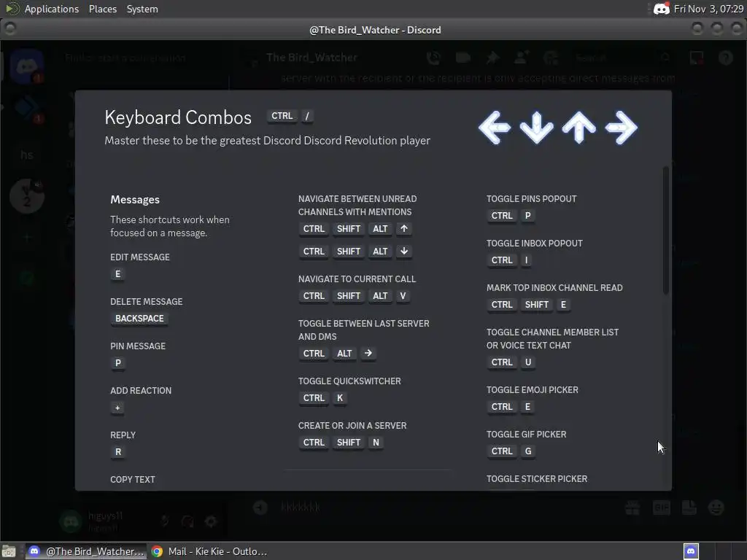747x560 pixels.
Task: Click the U key under Toggle Channel Member List
Action: click(528, 362)
